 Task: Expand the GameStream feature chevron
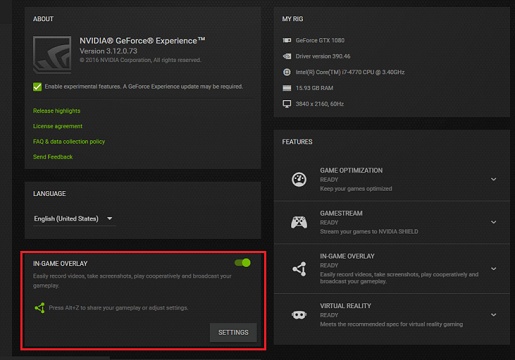point(493,222)
